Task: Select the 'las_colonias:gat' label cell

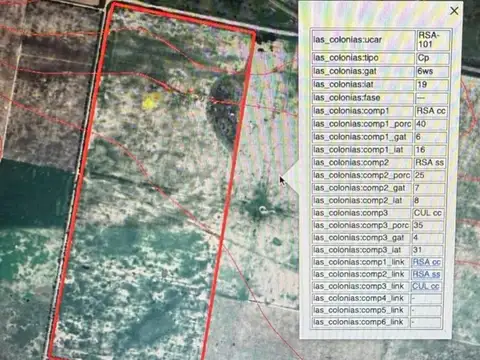Action: pyautogui.click(x=363, y=71)
